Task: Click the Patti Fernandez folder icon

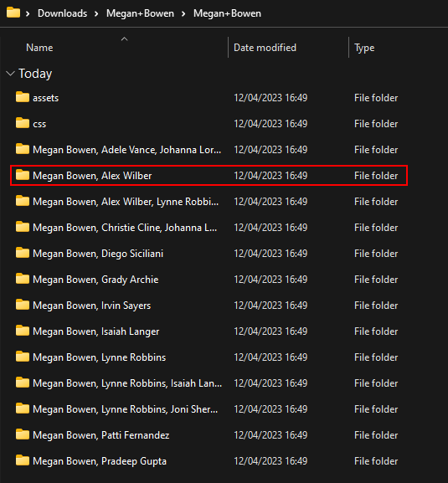Action: coord(23,434)
